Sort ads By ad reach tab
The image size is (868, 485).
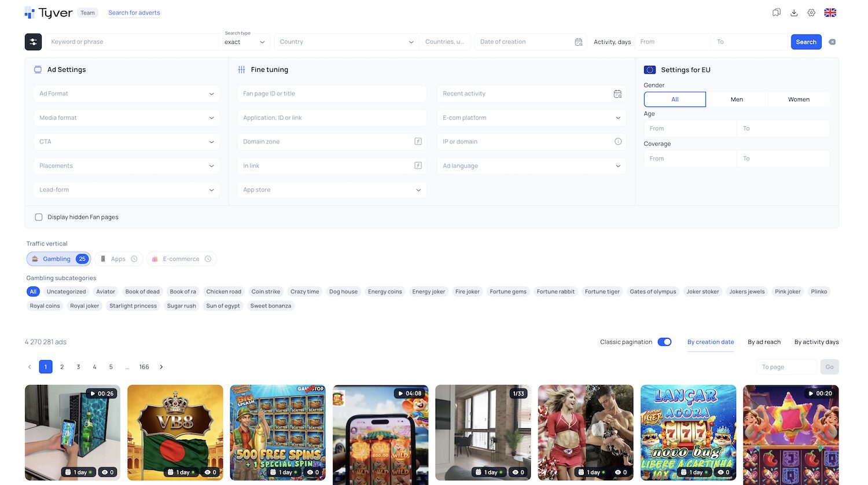pos(764,342)
